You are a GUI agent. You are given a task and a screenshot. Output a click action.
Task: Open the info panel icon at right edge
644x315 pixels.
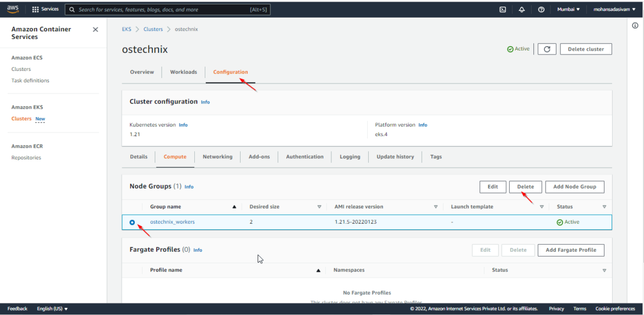635,26
